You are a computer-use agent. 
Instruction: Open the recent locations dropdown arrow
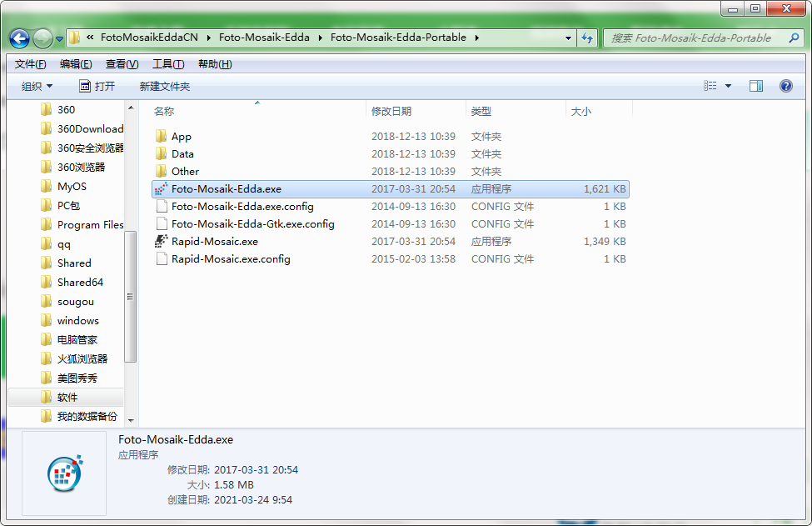pyautogui.click(x=59, y=39)
